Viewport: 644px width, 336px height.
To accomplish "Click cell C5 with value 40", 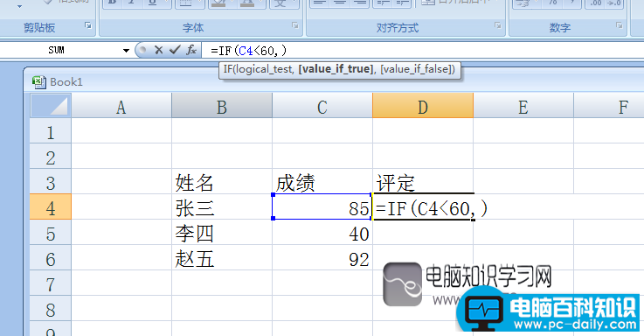I will click(x=322, y=233).
